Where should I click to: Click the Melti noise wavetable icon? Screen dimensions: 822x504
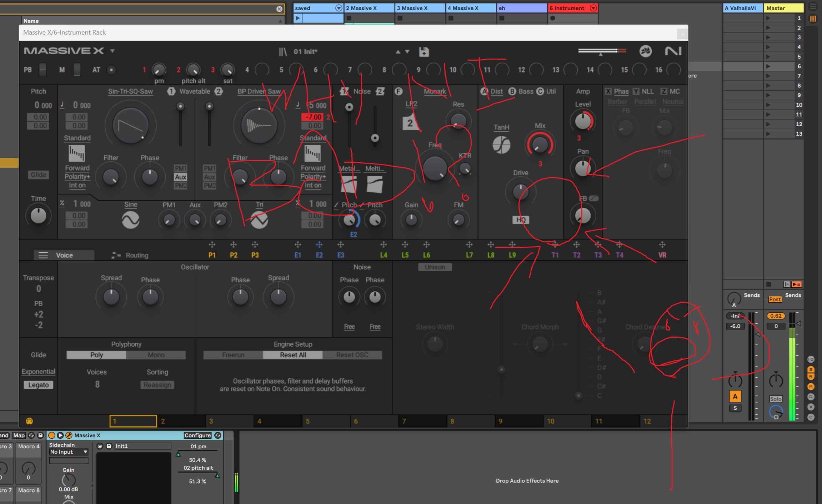pyautogui.click(x=375, y=185)
